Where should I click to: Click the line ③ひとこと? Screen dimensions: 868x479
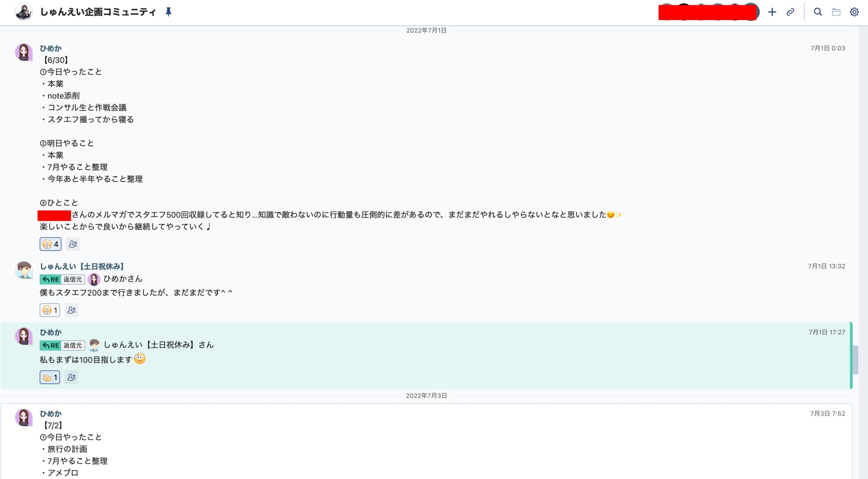coord(59,203)
